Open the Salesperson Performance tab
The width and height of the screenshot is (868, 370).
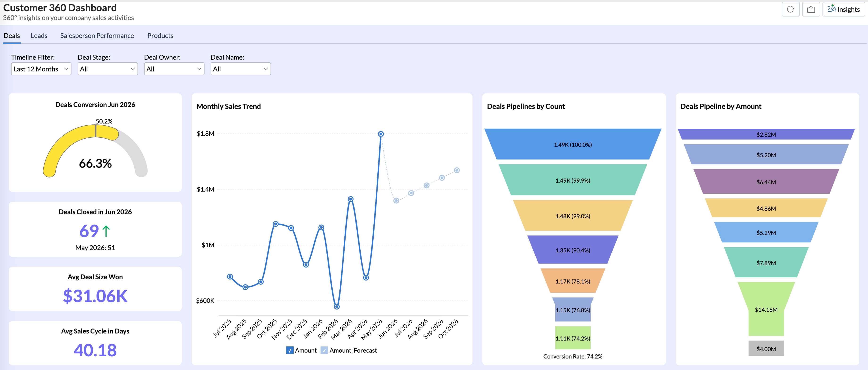[97, 35]
